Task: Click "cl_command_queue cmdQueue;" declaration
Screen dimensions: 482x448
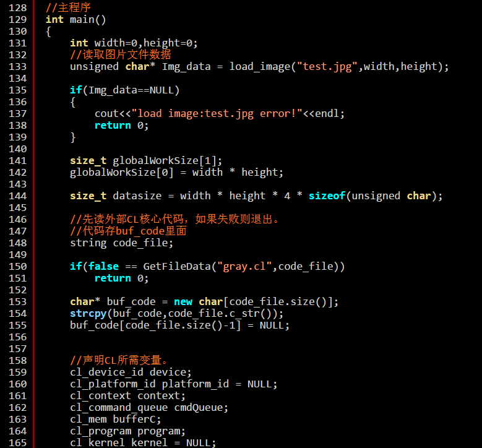Action: tap(149, 407)
